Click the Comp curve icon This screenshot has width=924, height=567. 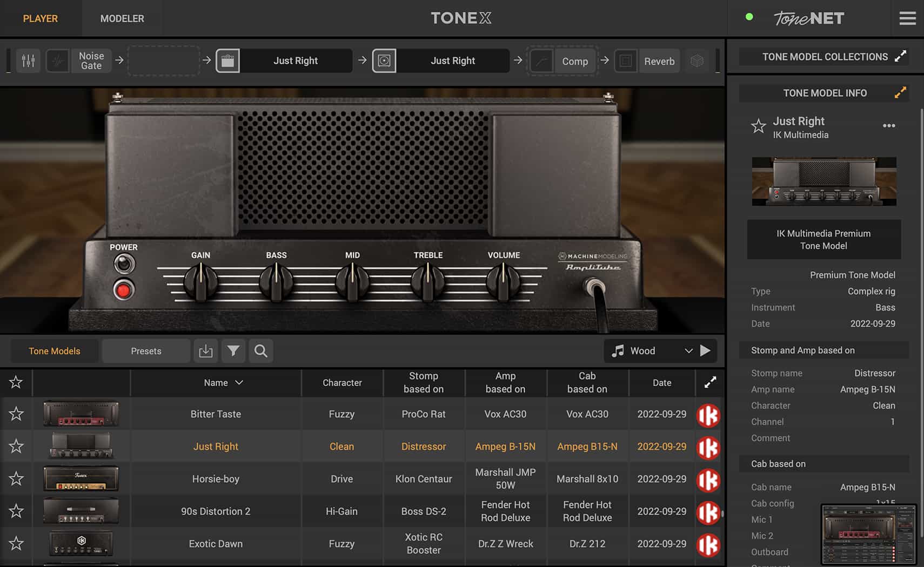coord(541,61)
